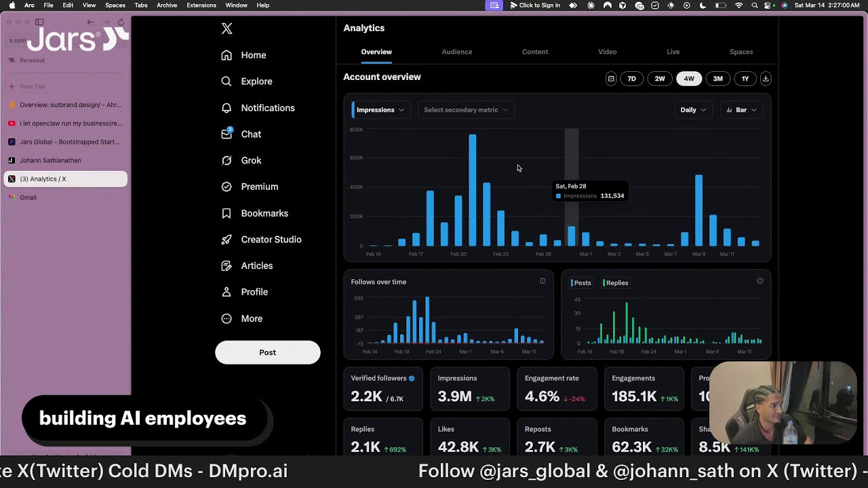Open Bookmarks from the sidebar
The image size is (868, 488).
pyautogui.click(x=254, y=213)
